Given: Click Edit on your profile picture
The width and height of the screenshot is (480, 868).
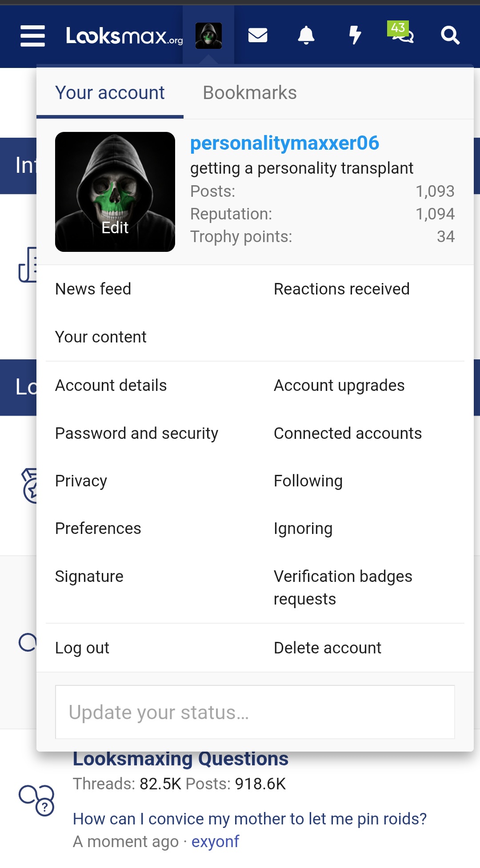Looking at the screenshot, I should pyautogui.click(x=115, y=227).
